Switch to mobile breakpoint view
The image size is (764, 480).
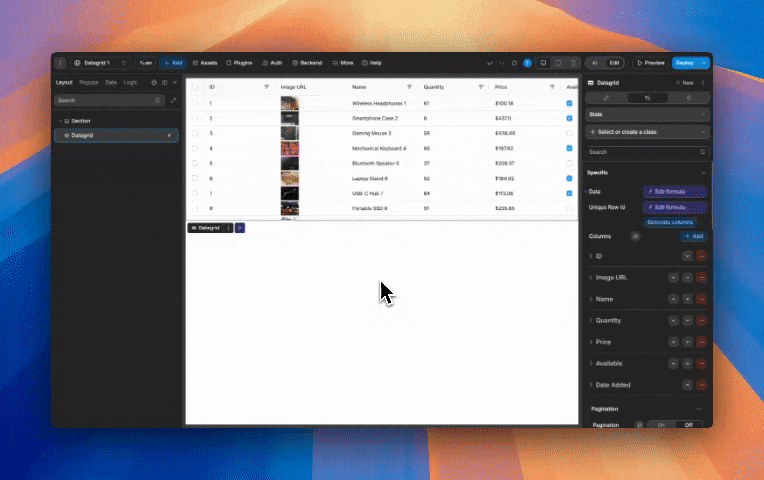[x=573, y=63]
